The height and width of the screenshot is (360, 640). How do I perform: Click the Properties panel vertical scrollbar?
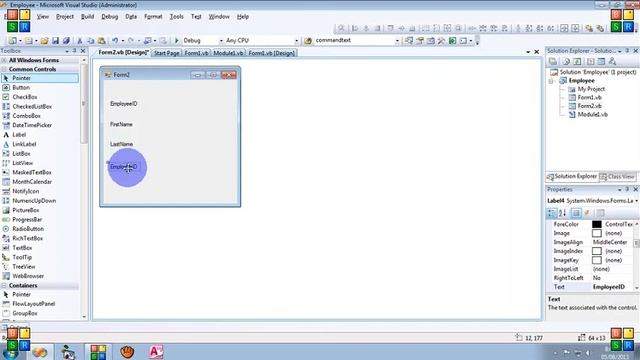point(636,256)
